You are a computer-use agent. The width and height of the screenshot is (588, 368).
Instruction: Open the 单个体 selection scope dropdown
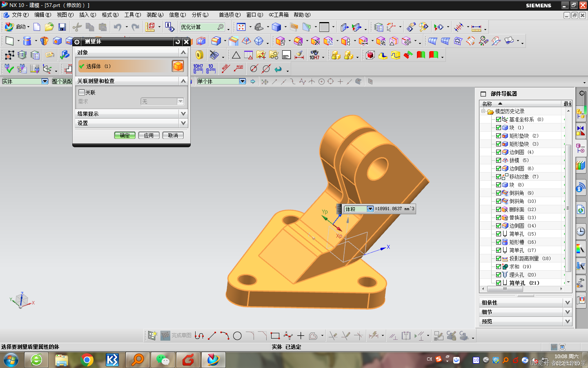pos(243,81)
